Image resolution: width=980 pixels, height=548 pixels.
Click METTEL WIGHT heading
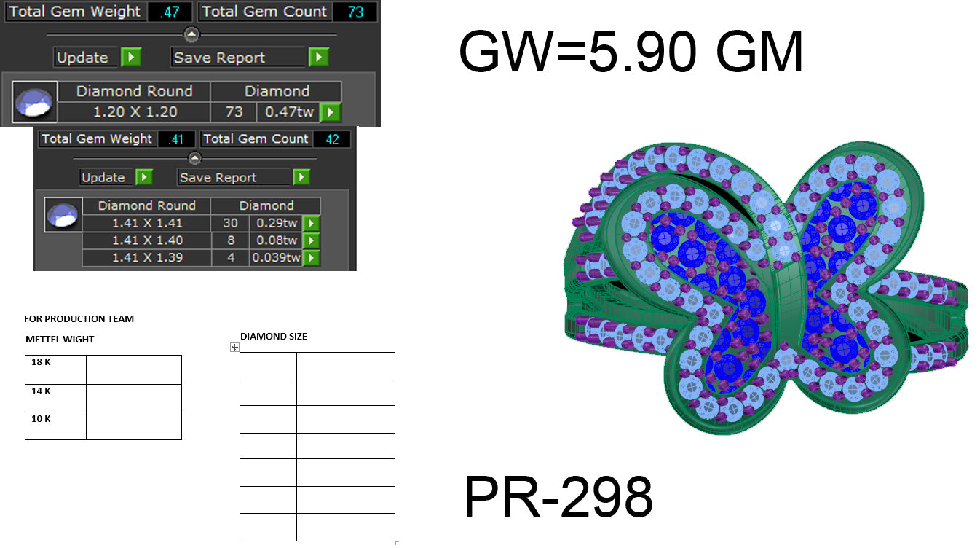(x=60, y=340)
